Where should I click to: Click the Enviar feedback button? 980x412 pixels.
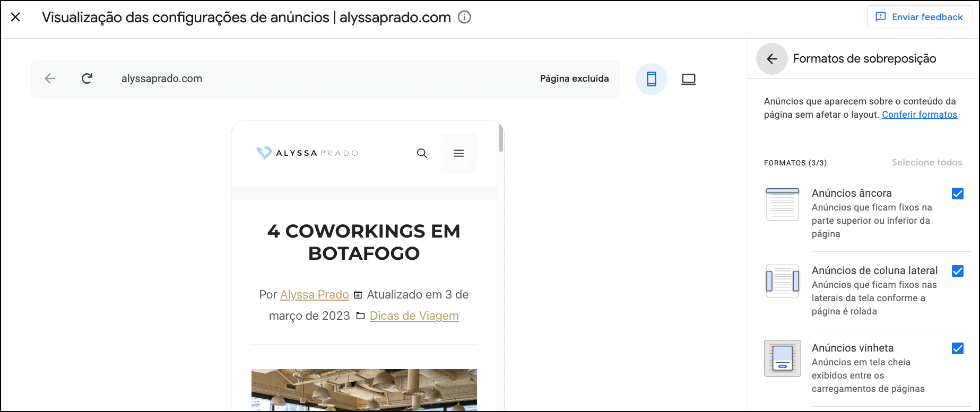click(x=919, y=17)
